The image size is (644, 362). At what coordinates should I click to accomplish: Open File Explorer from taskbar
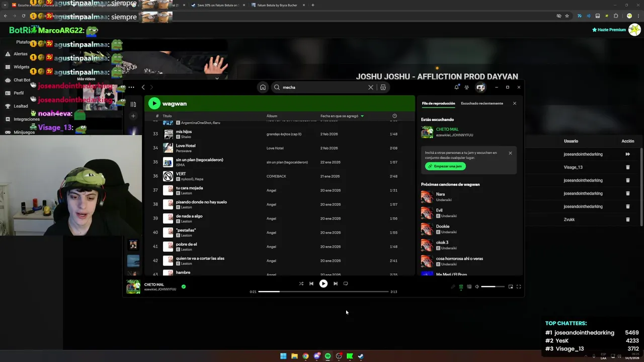(x=294, y=356)
